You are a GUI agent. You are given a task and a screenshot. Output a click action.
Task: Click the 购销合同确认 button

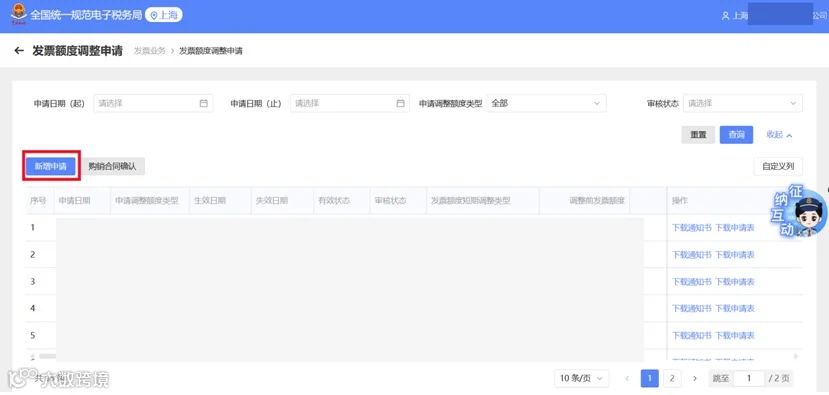click(112, 166)
